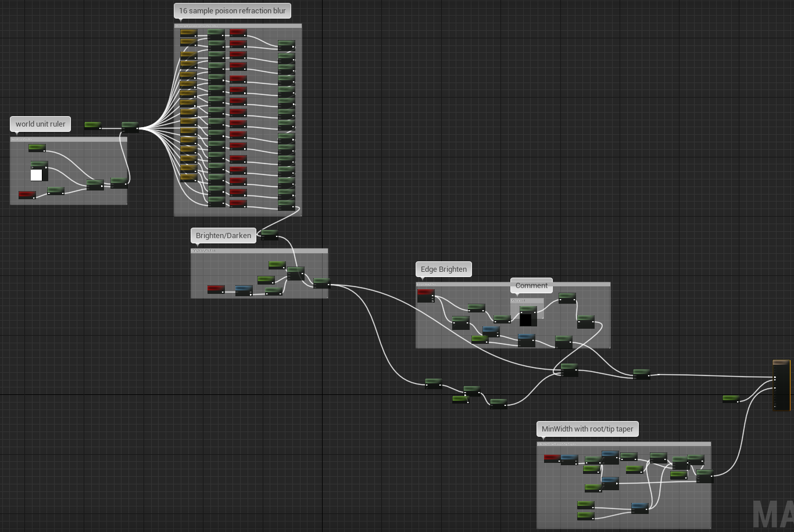This screenshot has width=794, height=532.
Task: Select the MinWidth box node wired to output
Action: point(704,476)
